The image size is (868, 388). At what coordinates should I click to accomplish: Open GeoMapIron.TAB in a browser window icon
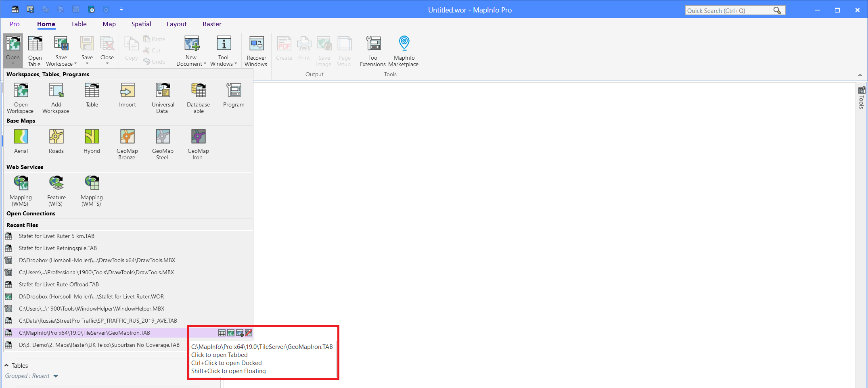pyautogui.click(x=222, y=333)
